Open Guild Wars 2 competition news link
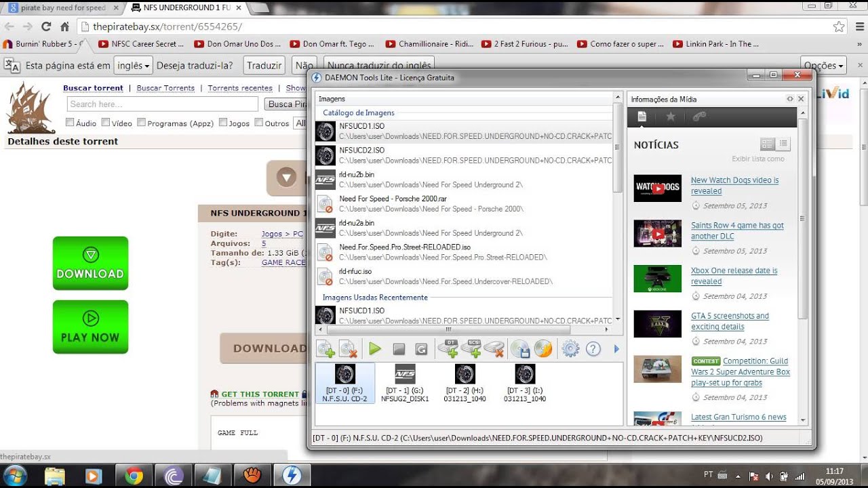Screen dimensions: 868x488 741,372
